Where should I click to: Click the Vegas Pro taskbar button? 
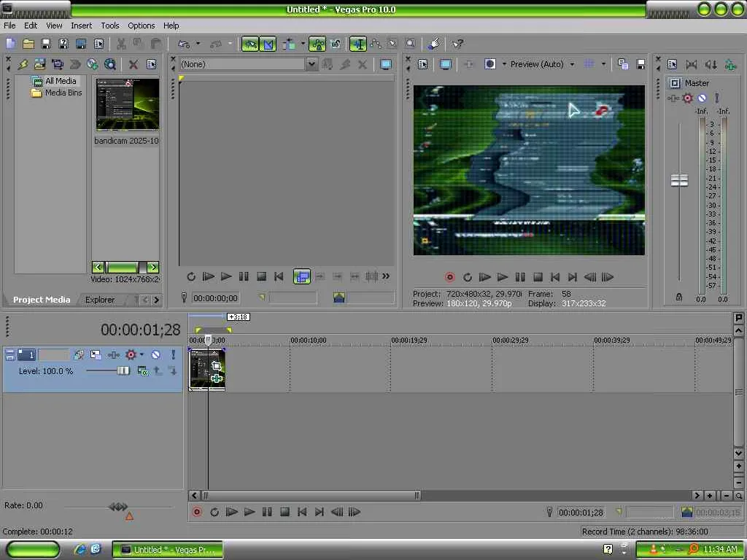167,550
